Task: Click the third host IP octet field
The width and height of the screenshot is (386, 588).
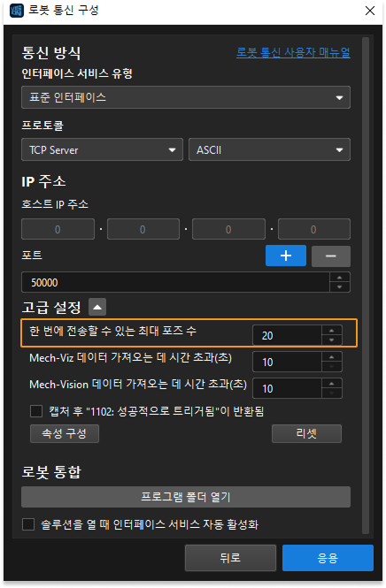Action: tap(228, 229)
